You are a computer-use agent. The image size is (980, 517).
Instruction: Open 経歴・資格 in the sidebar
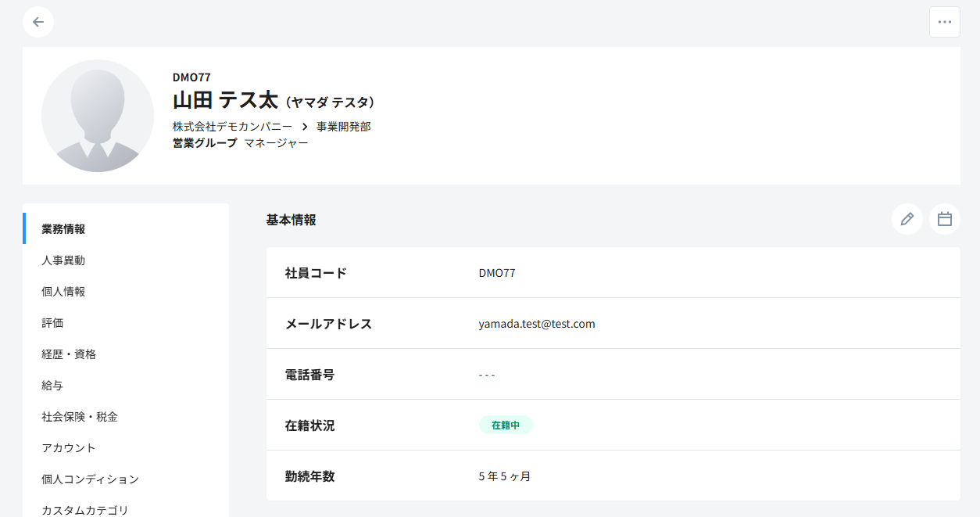pyautogui.click(x=69, y=354)
